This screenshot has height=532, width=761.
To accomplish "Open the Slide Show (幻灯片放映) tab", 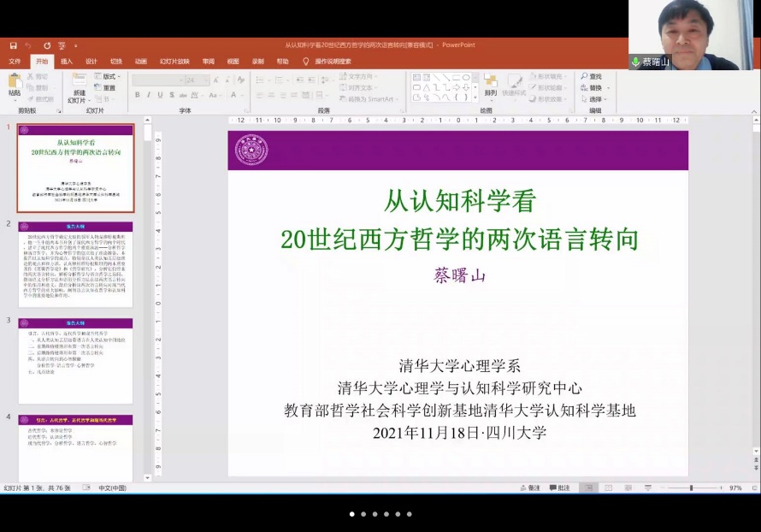I will (174, 62).
